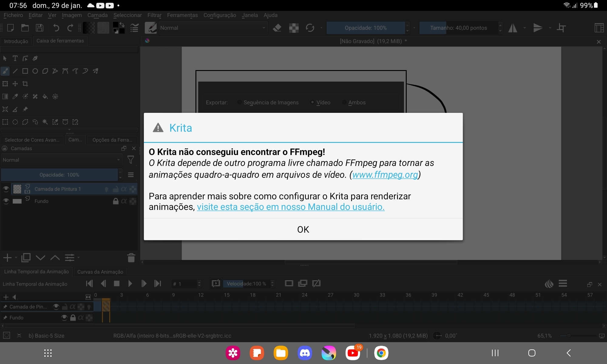The height and width of the screenshot is (364, 607).
Task: Hide Camada de Pintura 1 layer
Action: click(x=6, y=189)
